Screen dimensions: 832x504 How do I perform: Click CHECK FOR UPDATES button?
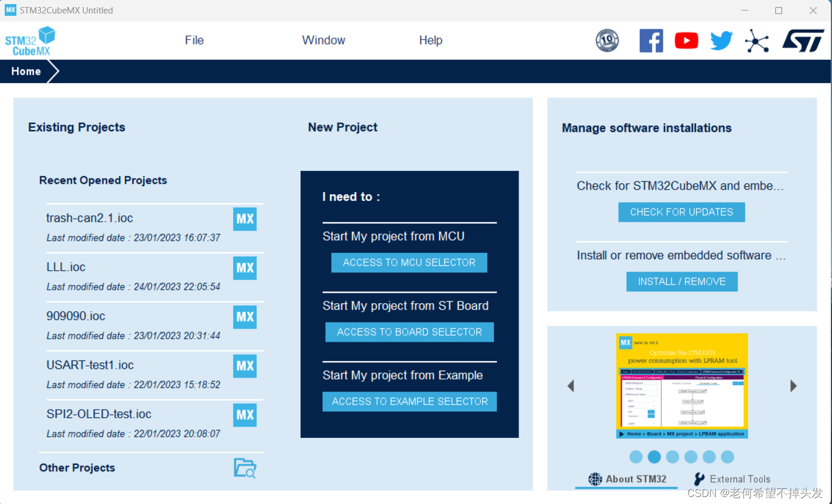(681, 212)
